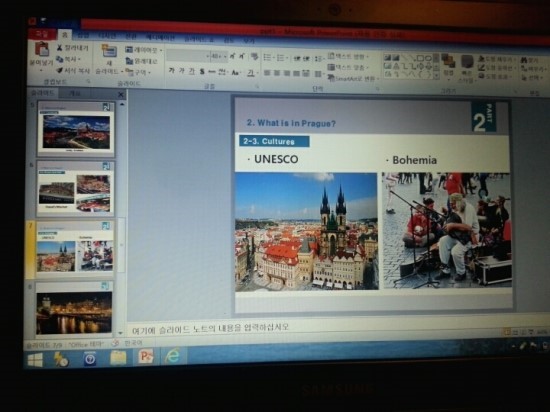Image resolution: width=550 pixels, height=412 pixels.
Task: Click the Arrange (정렬) icon
Action: [448, 61]
